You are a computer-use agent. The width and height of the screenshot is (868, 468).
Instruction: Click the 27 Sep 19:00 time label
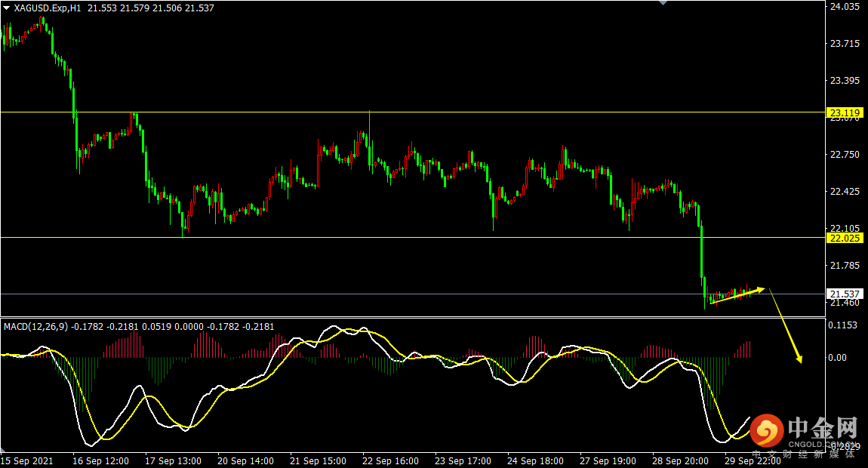(608, 460)
